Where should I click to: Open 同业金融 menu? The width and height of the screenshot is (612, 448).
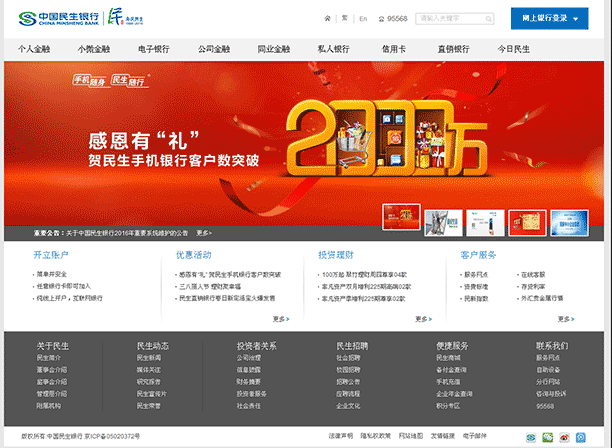pos(274,49)
